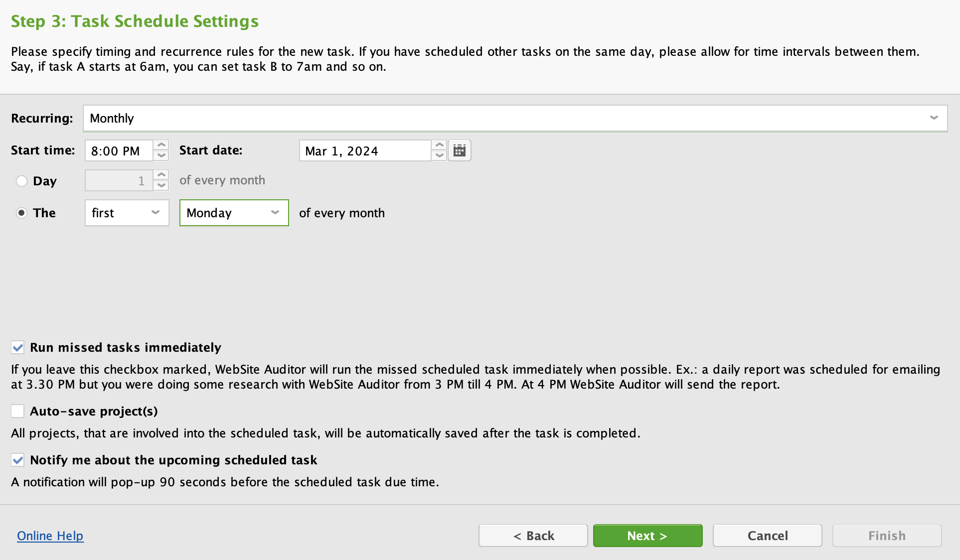The height and width of the screenshot is (560, 960).
Task: Click the Start time 8:00 PM field
Action: pyautogui.click(x=119, y=150)
